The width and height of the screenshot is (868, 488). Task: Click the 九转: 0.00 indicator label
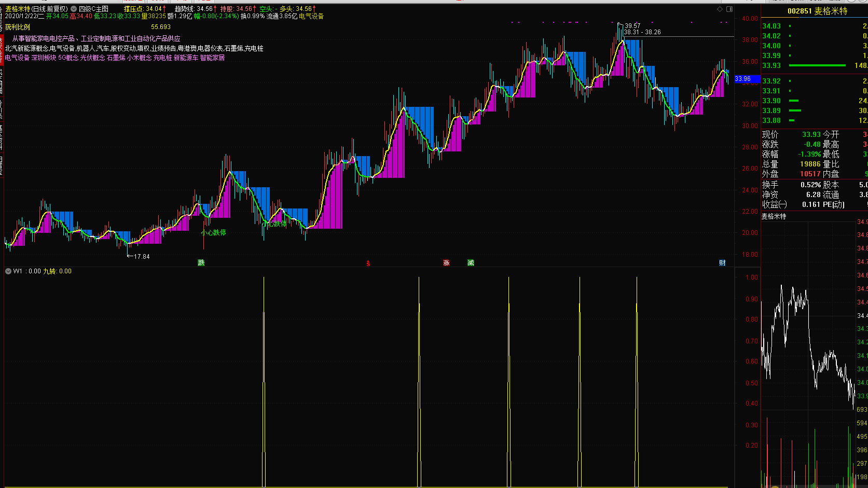(57, 271)
